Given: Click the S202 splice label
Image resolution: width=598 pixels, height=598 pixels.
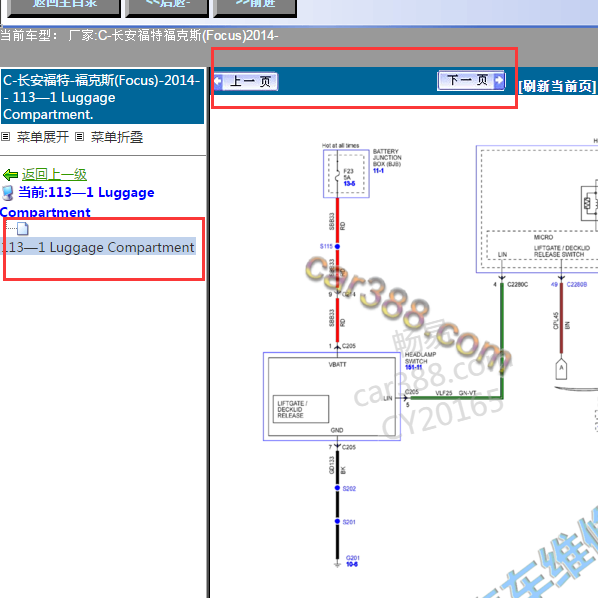Looking at the screenshot, I should 349,489.
